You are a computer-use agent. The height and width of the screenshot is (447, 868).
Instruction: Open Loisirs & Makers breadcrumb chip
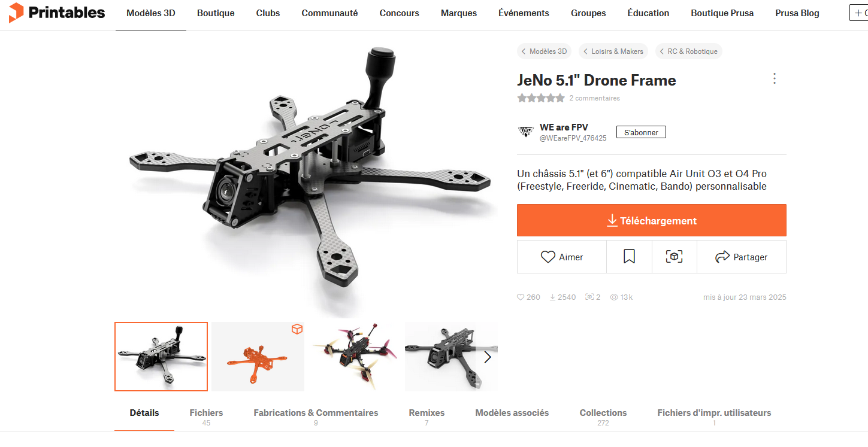(613, 51)
